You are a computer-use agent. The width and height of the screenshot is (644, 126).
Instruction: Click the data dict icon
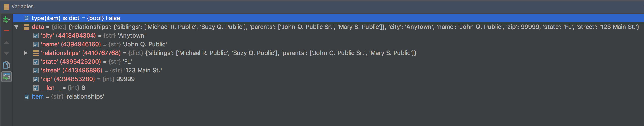(x=26, y=27)
